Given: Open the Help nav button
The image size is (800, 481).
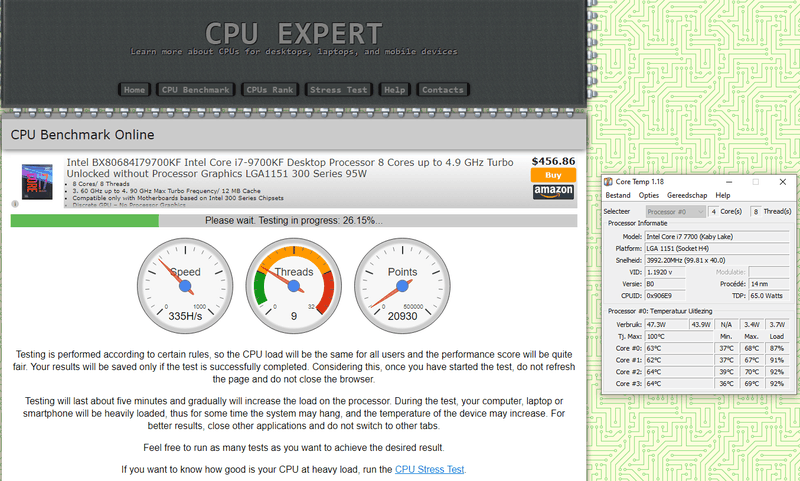Looking at the screenshot, I should [x=394, y=90].
